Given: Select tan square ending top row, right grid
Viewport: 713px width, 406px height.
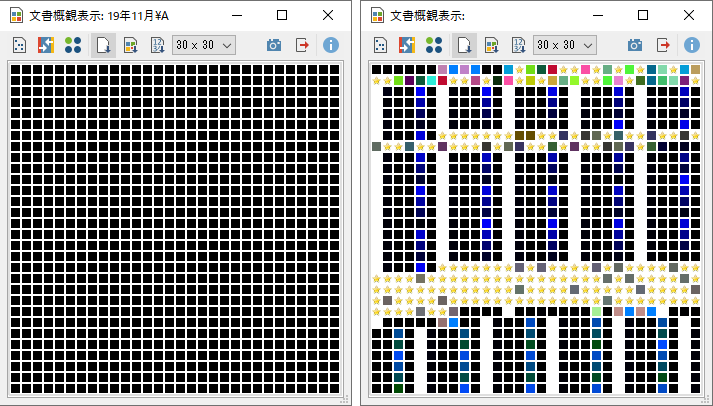Looking at the screenshot, I should pos(695,70).
